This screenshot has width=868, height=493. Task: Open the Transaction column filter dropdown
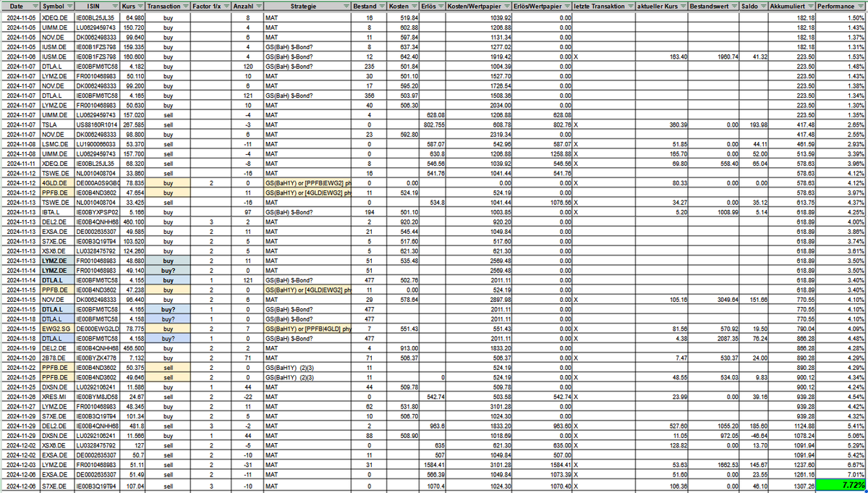(187, 5)
